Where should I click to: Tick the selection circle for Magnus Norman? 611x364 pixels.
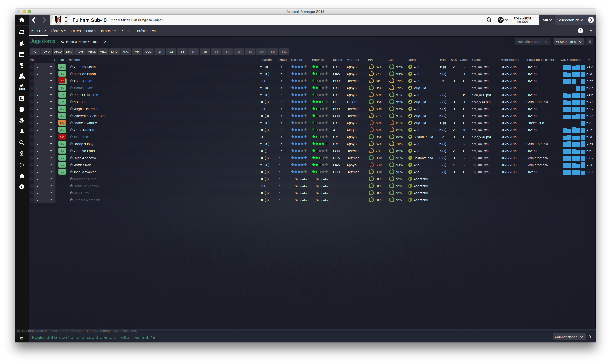pyautogui.click(x=32, y=109)
